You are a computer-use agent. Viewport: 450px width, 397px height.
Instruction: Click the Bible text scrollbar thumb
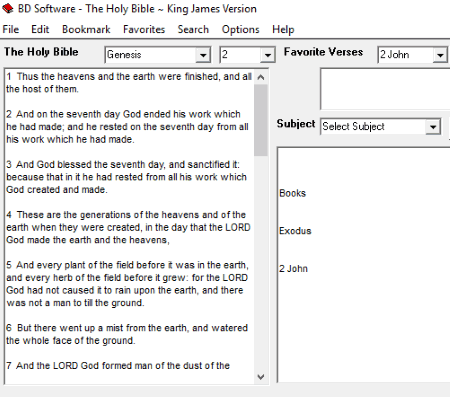(x=261, y=120)
